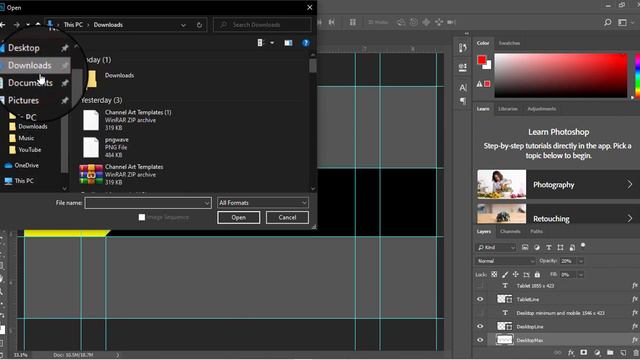The height and width of the screenshot is (360, 640).
Task: Click the help icon in Open dialog
Action: click(306, 43)
